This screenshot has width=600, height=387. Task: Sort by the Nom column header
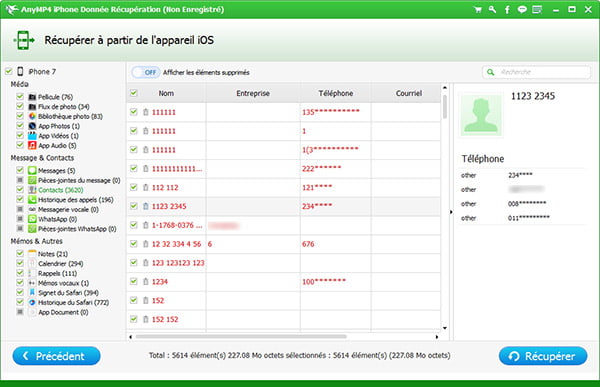click(166, 93)
